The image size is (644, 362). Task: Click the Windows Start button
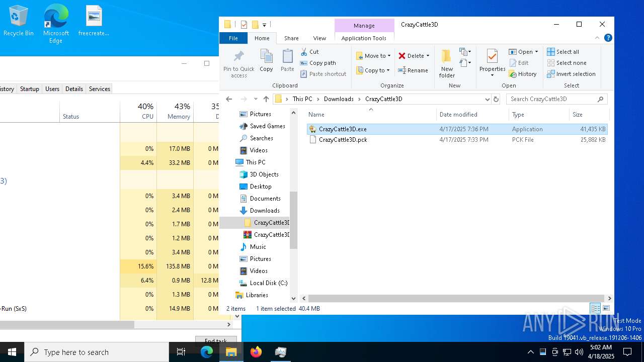12,352
